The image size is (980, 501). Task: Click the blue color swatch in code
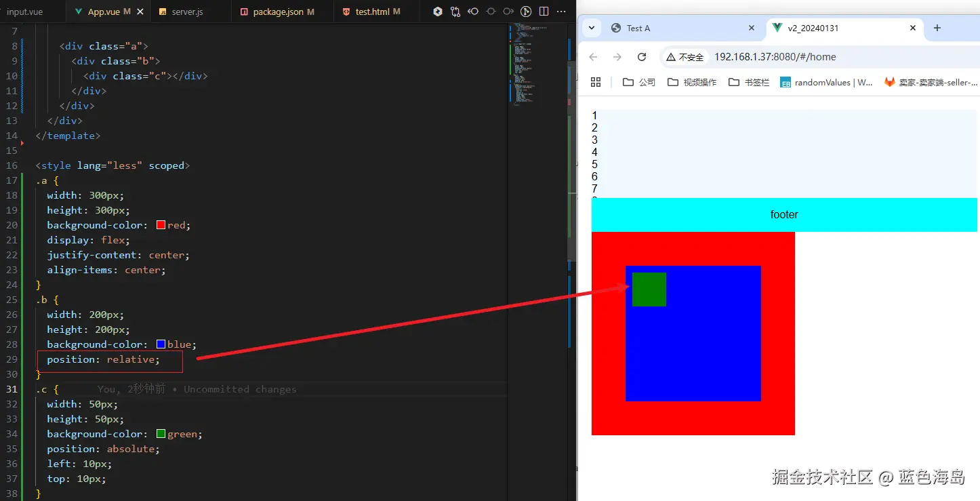click(x=161, y=344)
